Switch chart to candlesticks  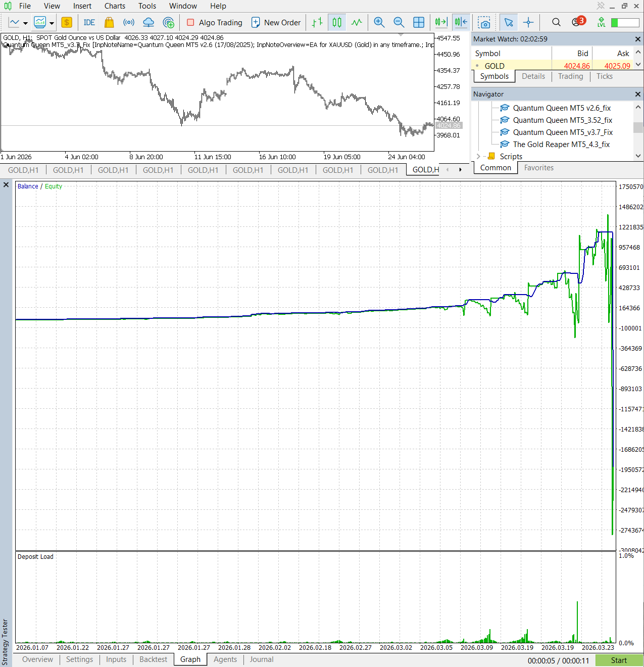click(x=337, y=22)
